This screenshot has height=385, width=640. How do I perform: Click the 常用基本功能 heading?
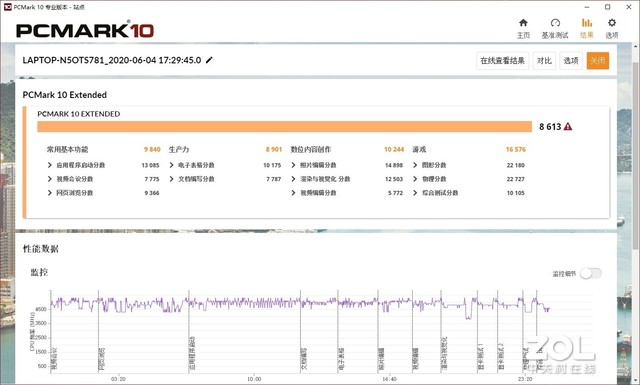[67, 149]
